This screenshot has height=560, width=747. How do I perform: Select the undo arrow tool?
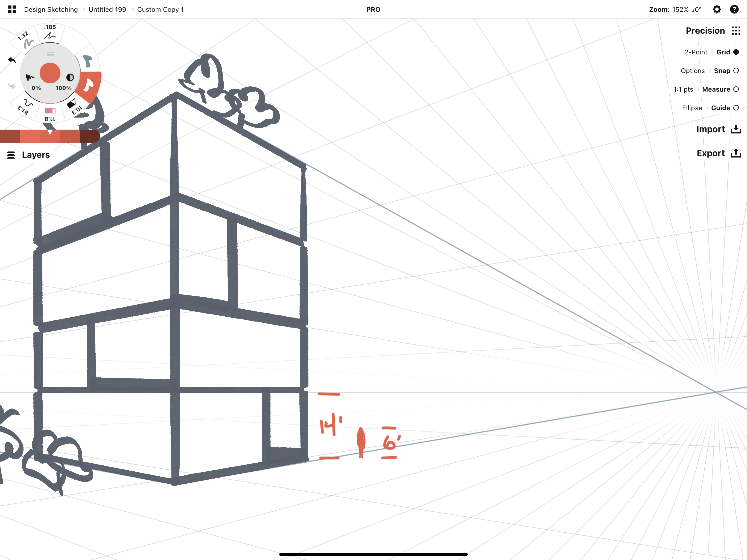(x=12, y=59)
